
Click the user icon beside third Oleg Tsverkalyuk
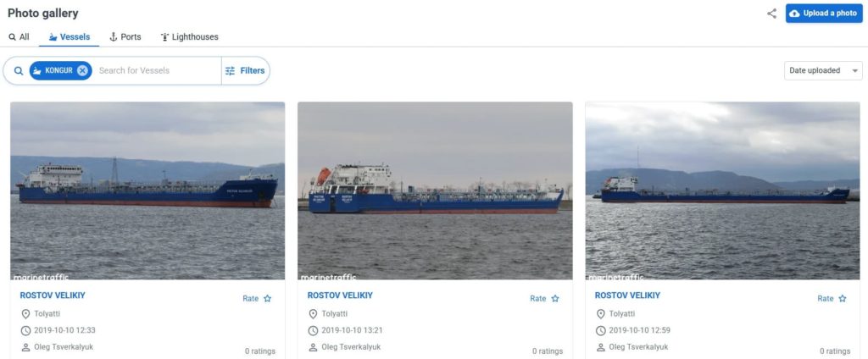pyautogui.click(x=601, y=347)
